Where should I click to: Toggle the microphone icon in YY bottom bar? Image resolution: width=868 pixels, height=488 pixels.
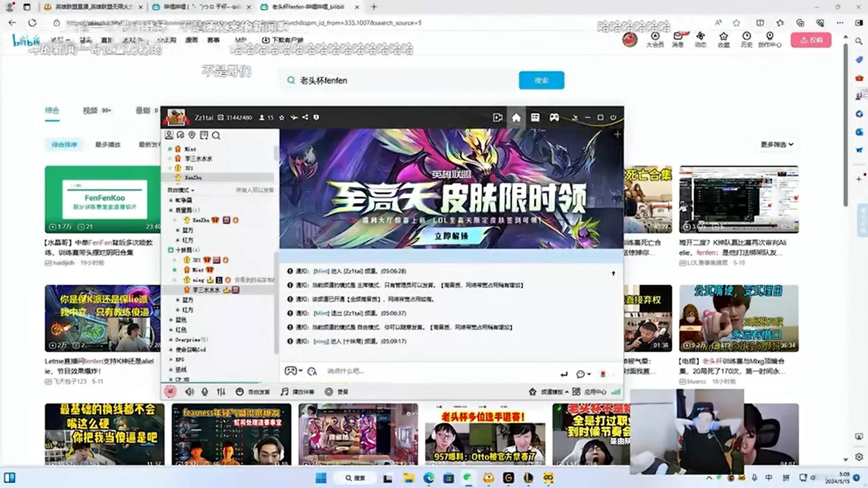coord(205,392)
